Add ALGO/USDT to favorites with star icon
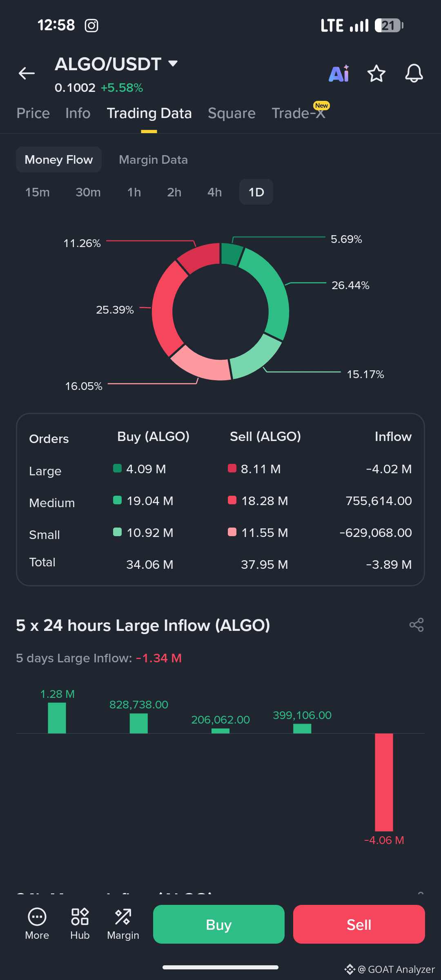The width and height of the screenshot is (441, 980). tap(376, 73)
